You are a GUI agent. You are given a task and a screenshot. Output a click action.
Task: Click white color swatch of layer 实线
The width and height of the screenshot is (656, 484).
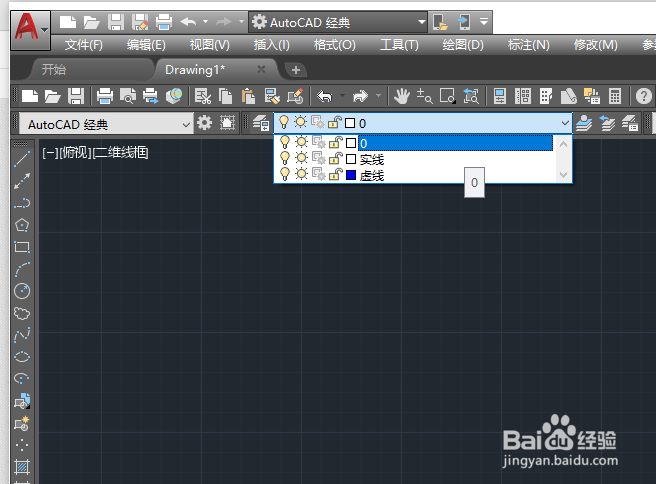[351, 159]
